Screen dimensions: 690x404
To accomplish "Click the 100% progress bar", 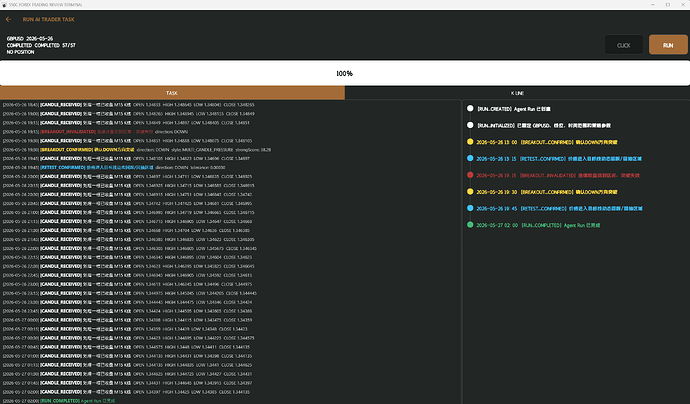I will tap(345, 73).
